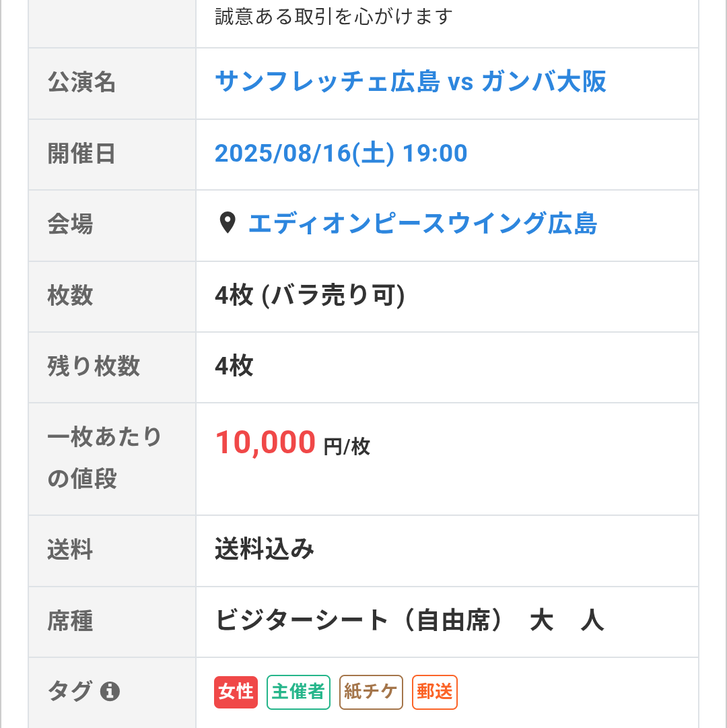The width and height of the screenshot is (727, 728).
Task: Select the brown 紙チケ tag
Action: pyautogui.click(x=371, y=692)
